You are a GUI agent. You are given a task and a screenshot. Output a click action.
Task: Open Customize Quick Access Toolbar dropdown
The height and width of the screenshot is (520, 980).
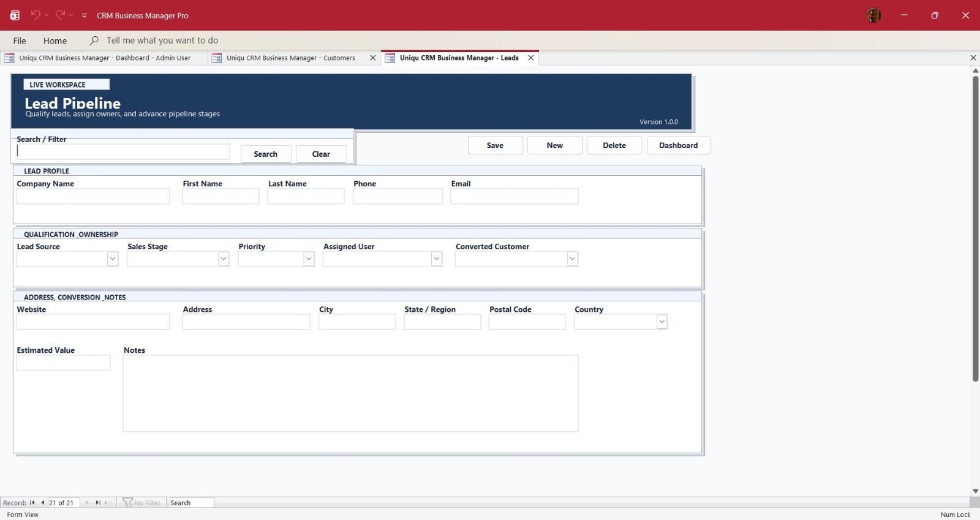click(85, 15)
